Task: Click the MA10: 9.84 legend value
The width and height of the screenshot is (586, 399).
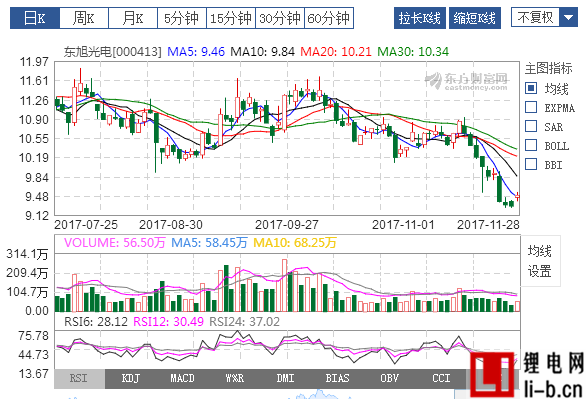Action: [x=262, y=51]
